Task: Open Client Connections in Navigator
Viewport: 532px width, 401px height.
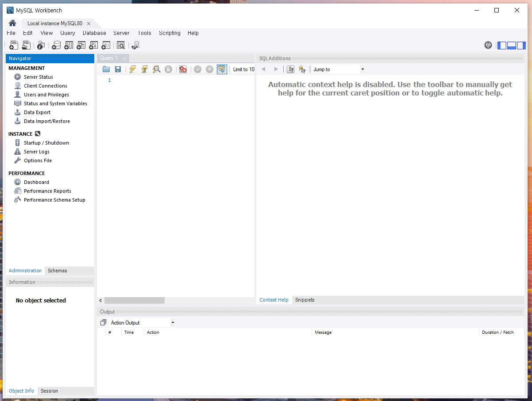Action: [46, 86]
